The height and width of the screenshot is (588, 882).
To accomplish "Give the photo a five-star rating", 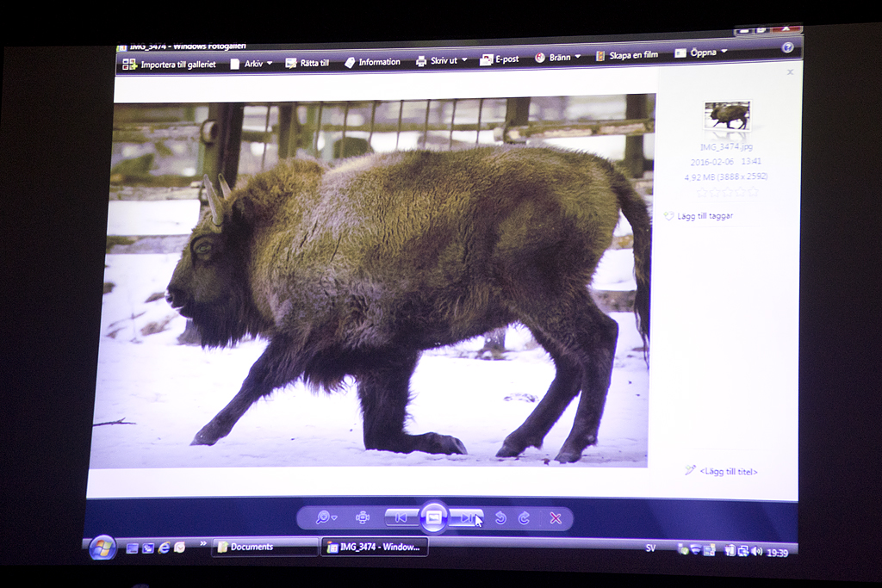I will [x=754, y=192].
